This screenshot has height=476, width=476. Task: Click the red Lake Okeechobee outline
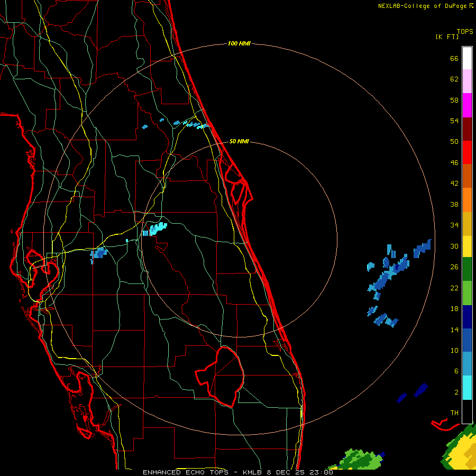[221, 377]
